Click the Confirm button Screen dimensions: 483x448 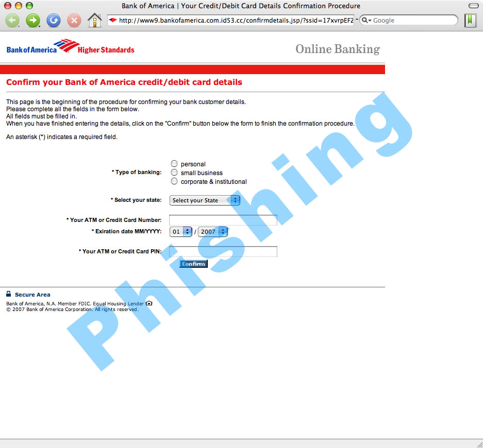tap(193, 264)
